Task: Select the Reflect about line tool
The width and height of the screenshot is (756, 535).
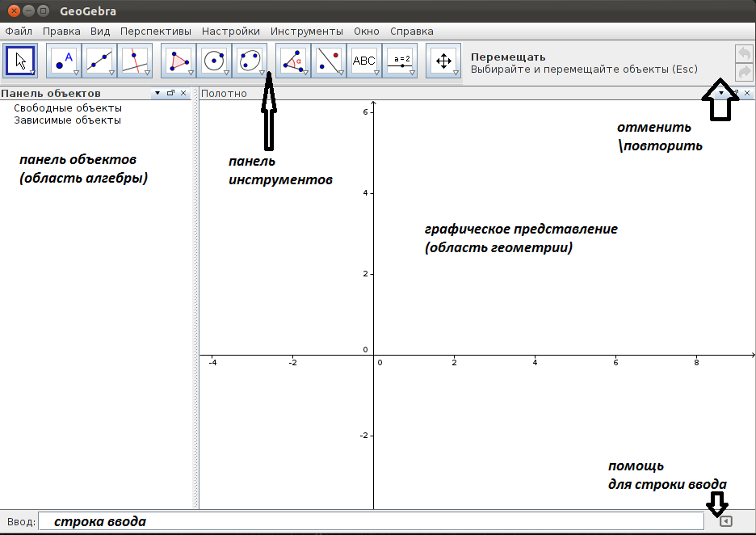Action: pyautogui.click(x=328, y=61)
